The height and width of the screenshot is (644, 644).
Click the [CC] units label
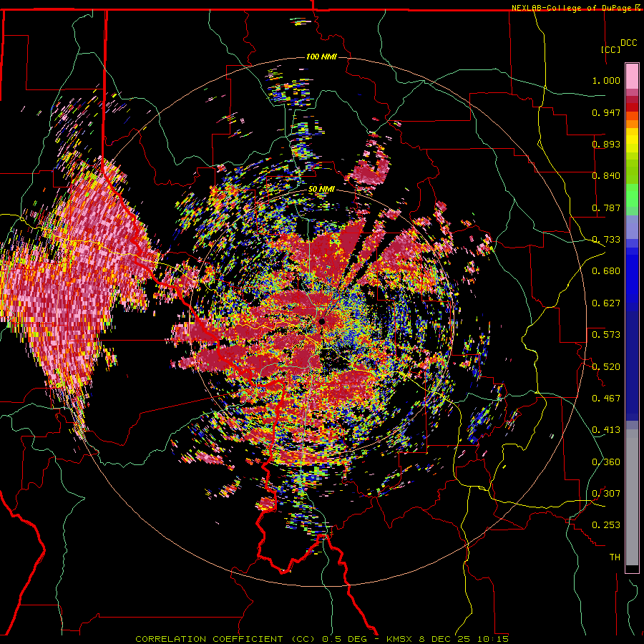[611, 49]
